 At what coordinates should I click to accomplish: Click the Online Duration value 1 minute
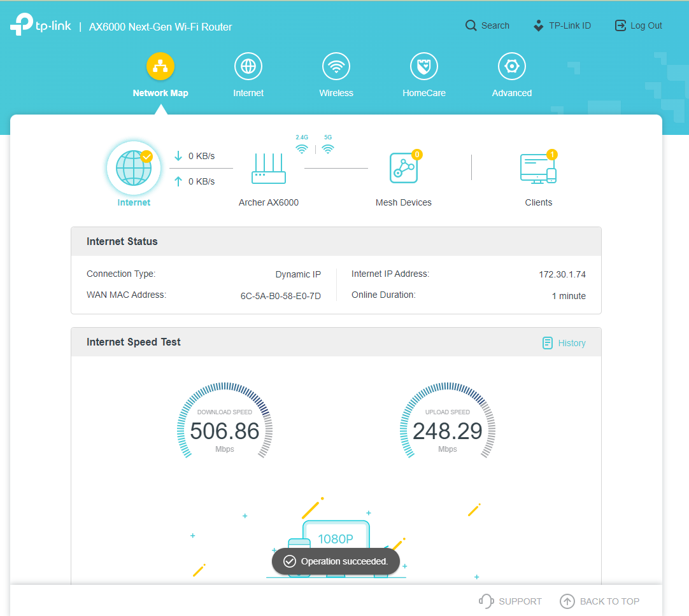click(569, 296)
